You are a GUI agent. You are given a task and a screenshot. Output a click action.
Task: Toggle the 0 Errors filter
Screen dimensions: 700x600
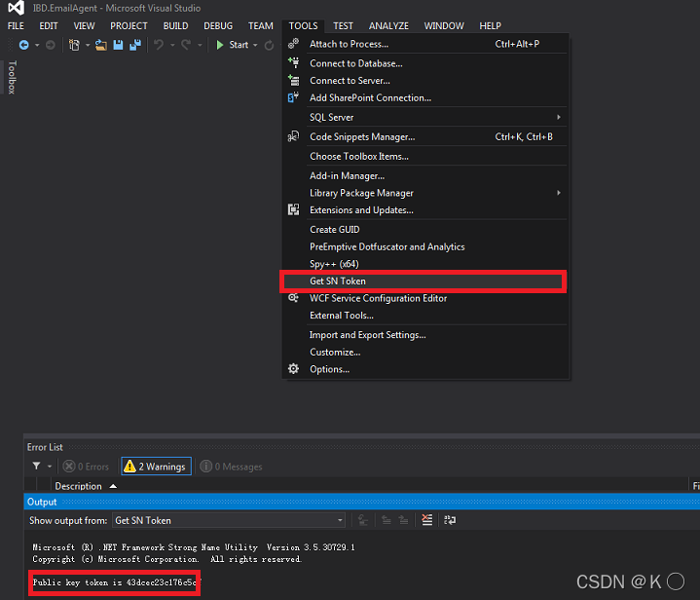coord(86,467)
